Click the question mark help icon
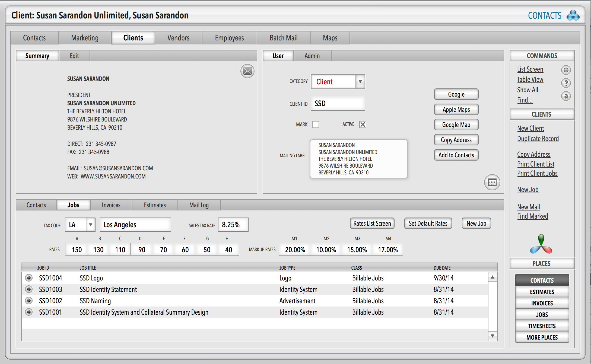The height and width of the screenshot is (364, 591). [x=566, y=83]
